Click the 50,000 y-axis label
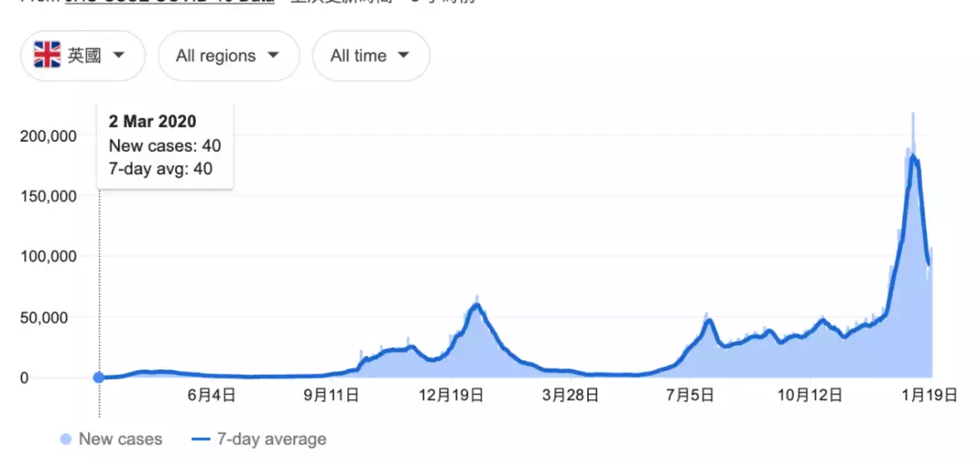Image resolution: width=980 pixels, height=463 pixels. tap(53, 318)
